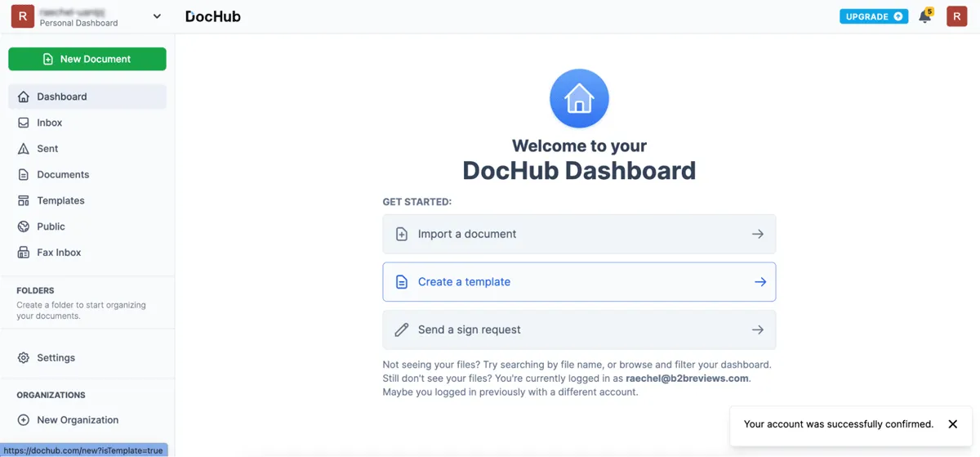Click the Public globe icon
The image size is (980, 457).
(x=23, y=226)
